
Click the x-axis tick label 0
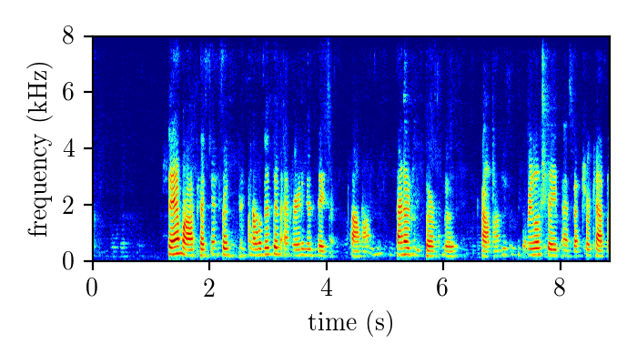click(x=92, y=288)
